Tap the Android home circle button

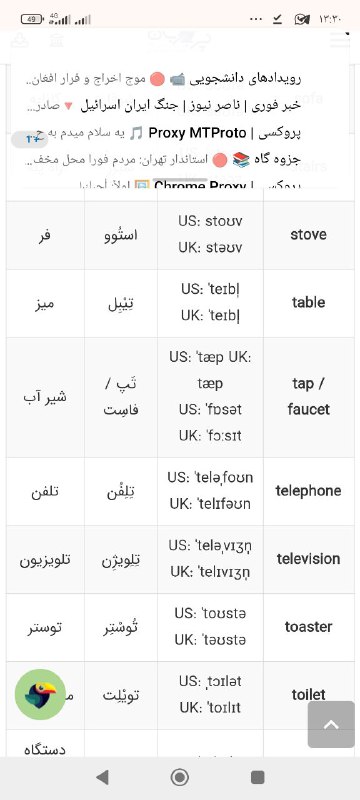pyautogui.click(x=179, y=777)
